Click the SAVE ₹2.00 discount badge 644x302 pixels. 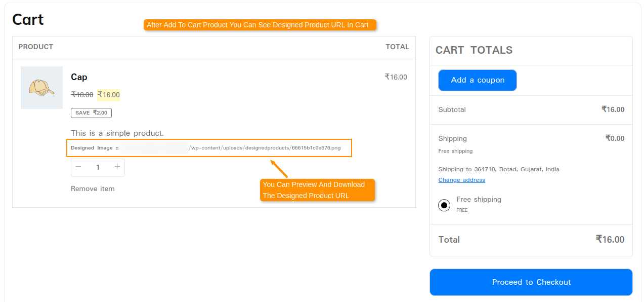(x=91, y=112)
